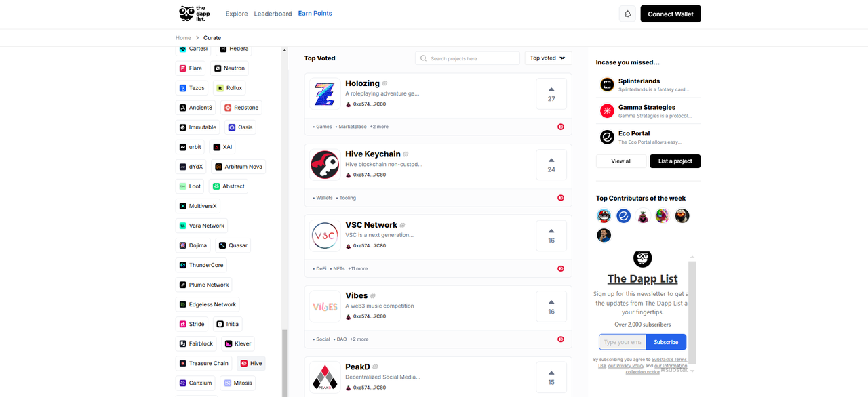The height and width of the screenshot is (397, 868).
Task: Click List a project button
Action: [675, 161]
